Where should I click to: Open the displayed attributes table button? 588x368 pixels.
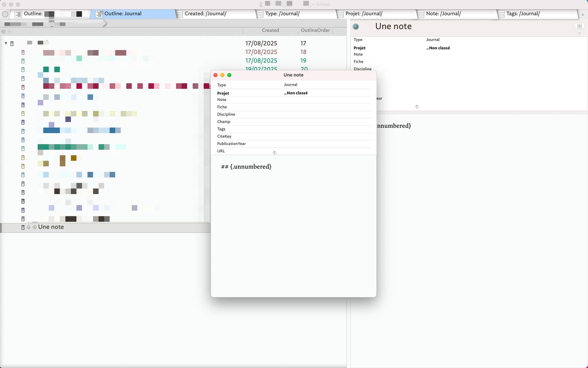pos(579,26)
